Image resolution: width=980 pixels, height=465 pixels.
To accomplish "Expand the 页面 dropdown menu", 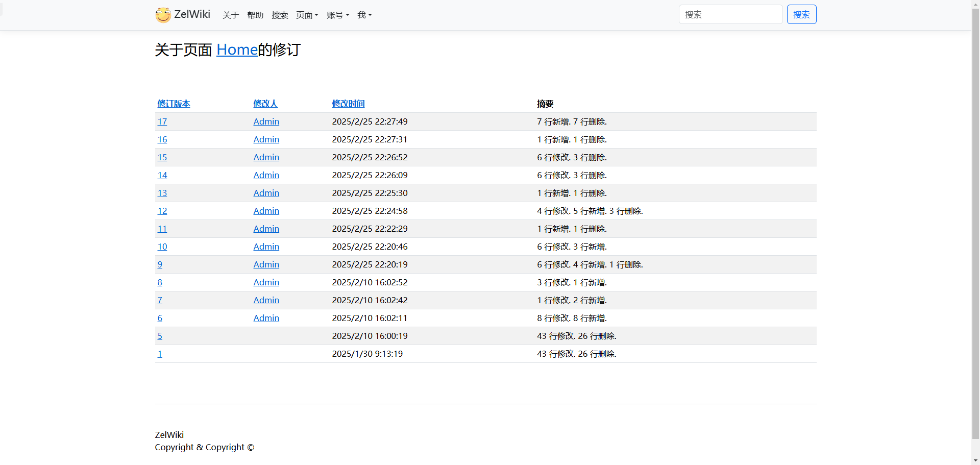I will point(307,15).
